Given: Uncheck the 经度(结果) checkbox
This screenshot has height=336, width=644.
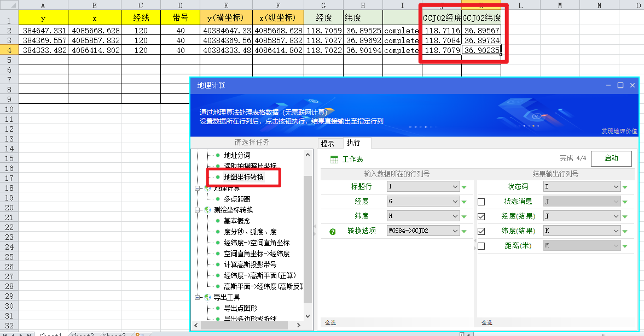Looking at the screenshot, I should coord(481,216).
